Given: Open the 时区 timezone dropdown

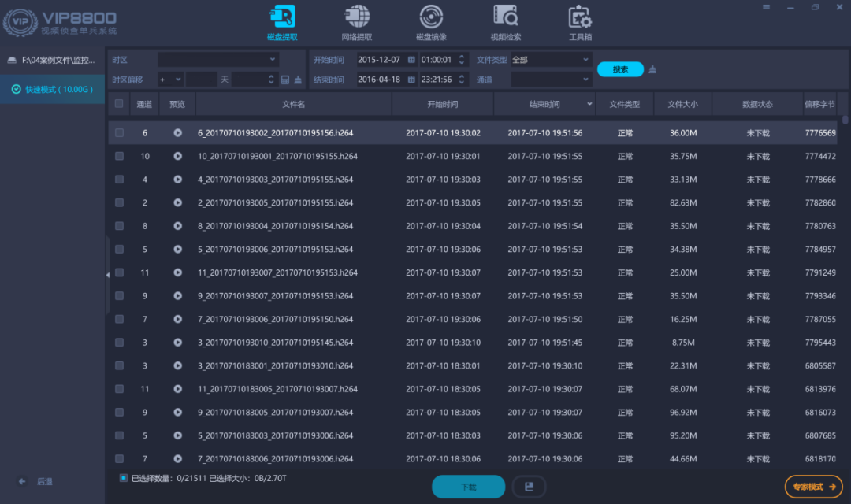Looking at the screenshot, I should [x=218, y=60].
